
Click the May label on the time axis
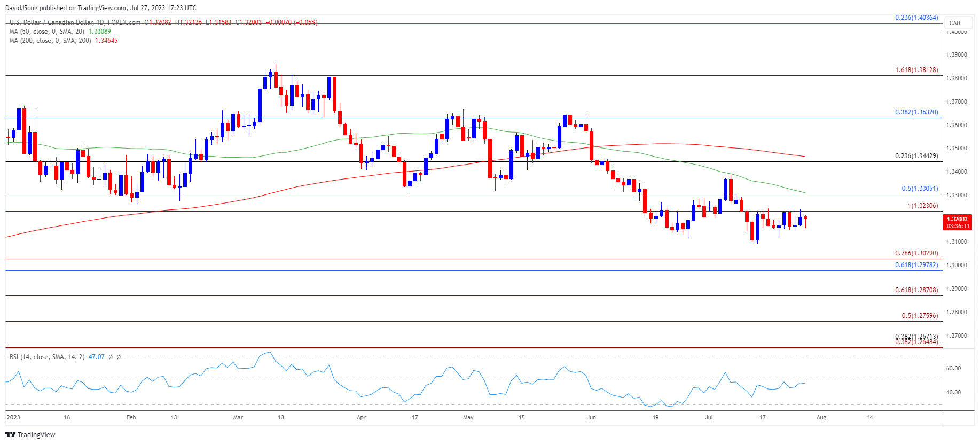[x=468, y=417]
